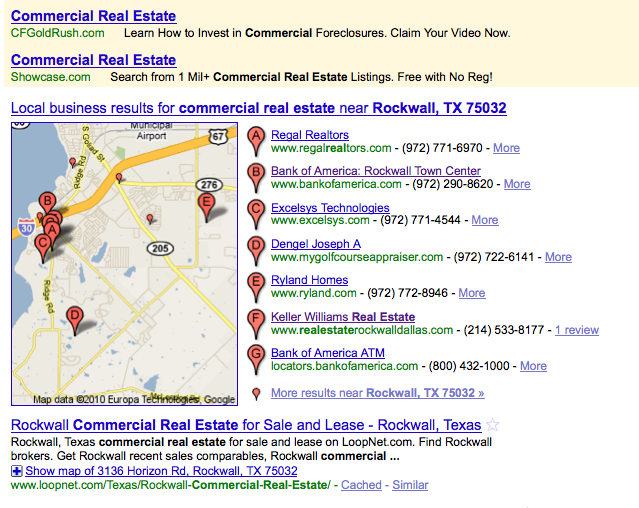Click Showcase.com display URL
Viewport: 639px width, 508px height.
coord(51,77)
